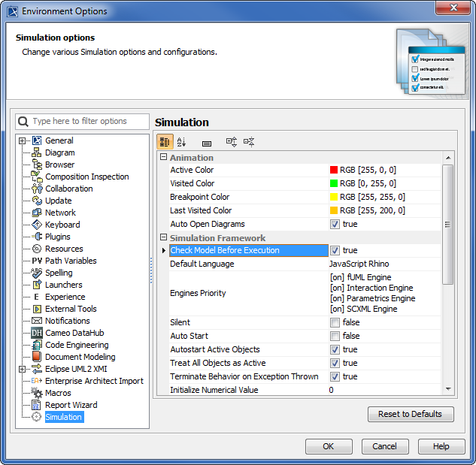This screenshot has height=465, width=476.
Task: Pick the yellow Breakpoint Color swatch
Action: pyautogui.click(x=334, y=197)
